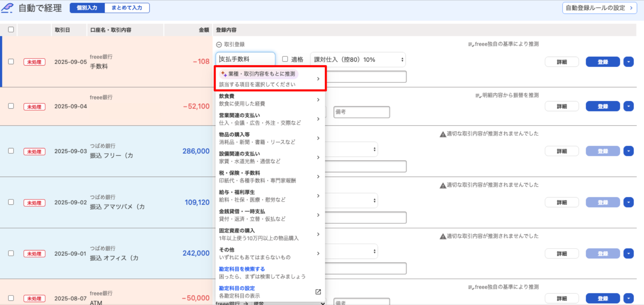Click warning triangle icon in 286,000 row
Image resolution: width=644 pixels, height=305 pixels.
pyautogui.click(x=443, y=134)
